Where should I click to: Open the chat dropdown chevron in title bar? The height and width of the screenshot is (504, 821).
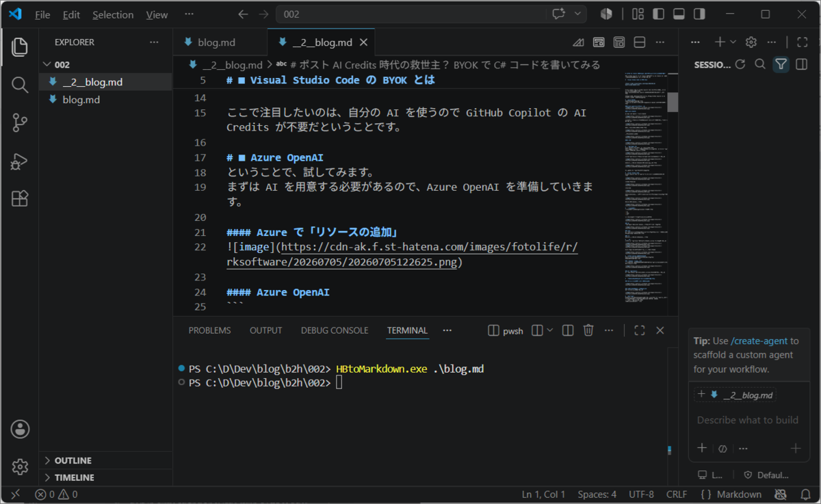[578, 14]
